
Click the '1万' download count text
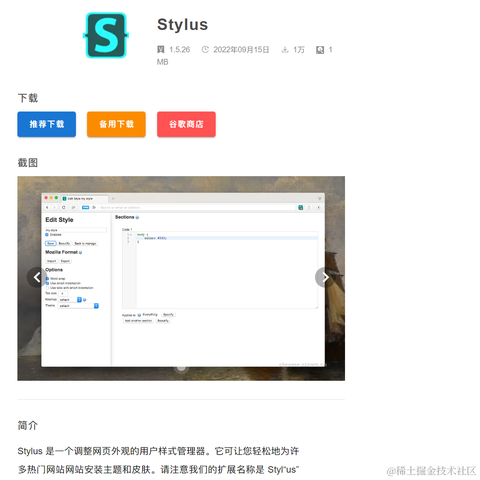[x=299, y=50]
